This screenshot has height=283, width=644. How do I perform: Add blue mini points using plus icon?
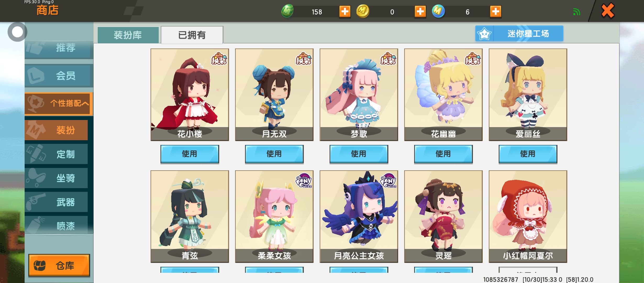pos(495,12)
